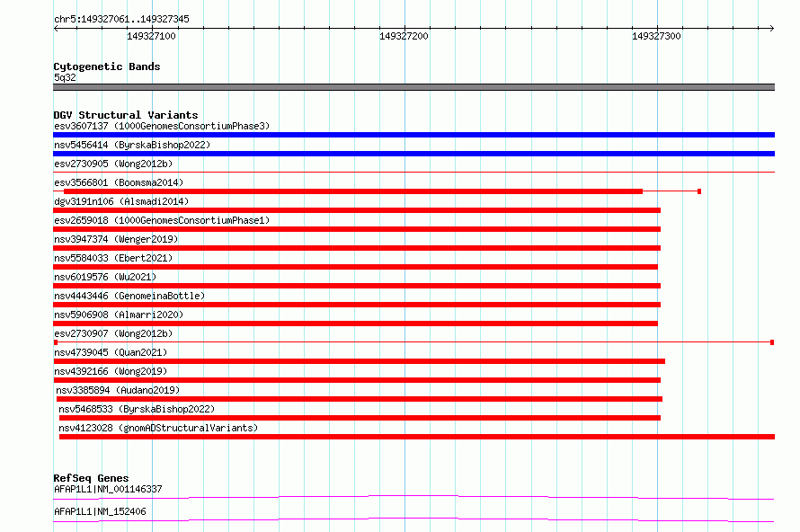Click the nsv4739045 (Quan2021) label
Viewport: 800px width, 532px height.
[111, 352]
